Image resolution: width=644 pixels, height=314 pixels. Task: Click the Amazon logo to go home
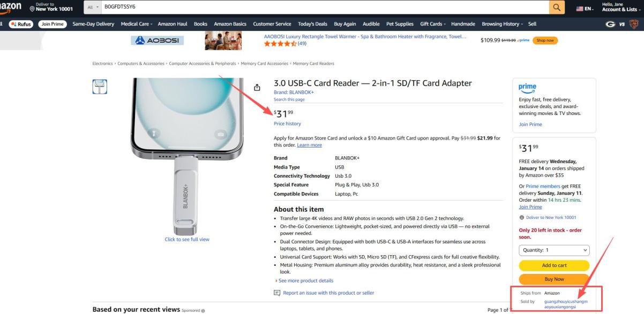[11, 6]
